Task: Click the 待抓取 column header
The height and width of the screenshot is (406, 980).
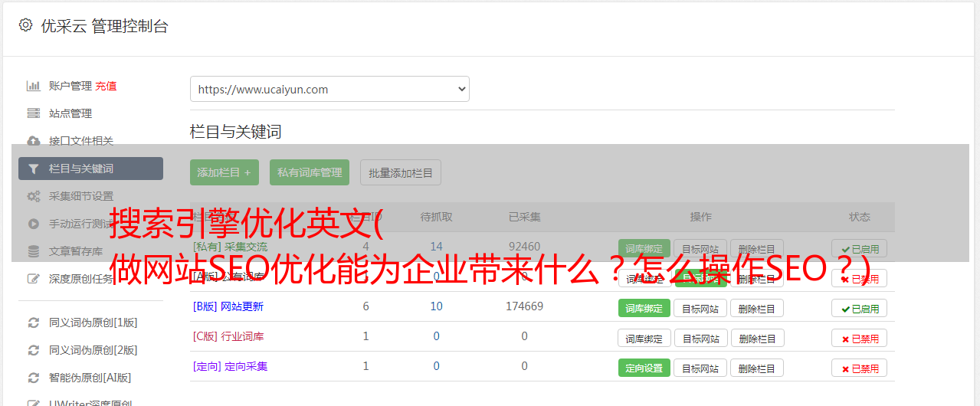Action: click(437, 217)
